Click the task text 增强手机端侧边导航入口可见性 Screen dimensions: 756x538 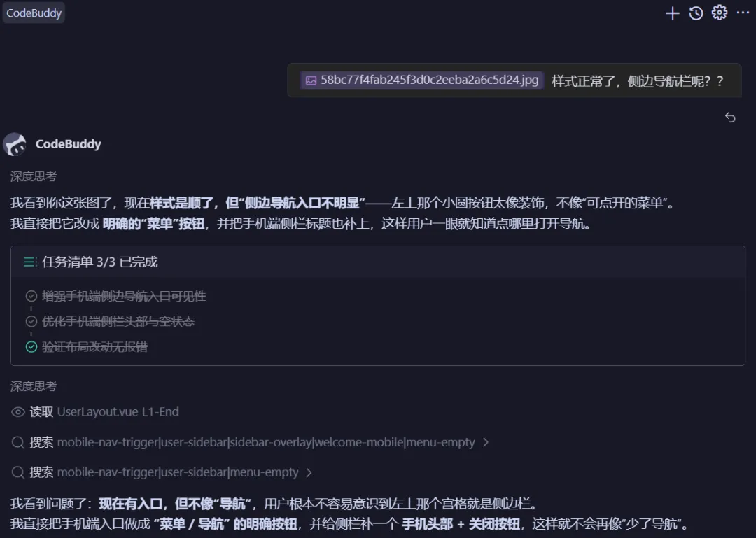[124, 296]
